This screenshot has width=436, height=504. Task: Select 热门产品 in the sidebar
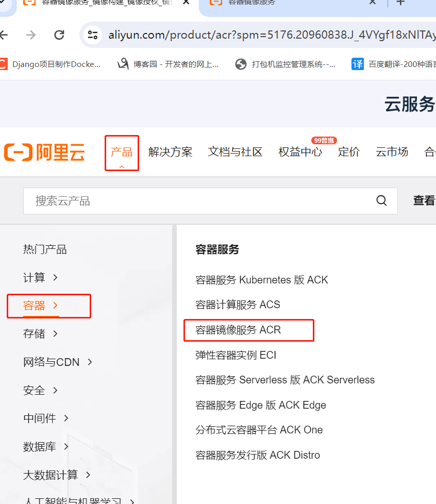pos(45,249)
